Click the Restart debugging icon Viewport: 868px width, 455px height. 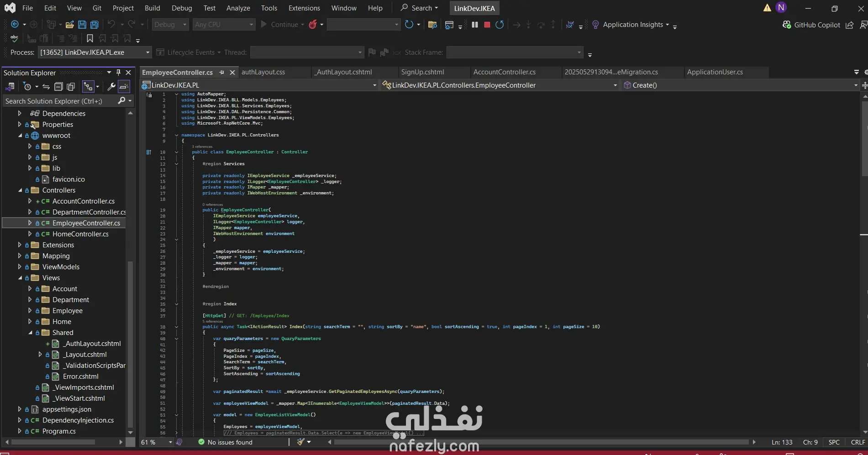coord(500,25)
